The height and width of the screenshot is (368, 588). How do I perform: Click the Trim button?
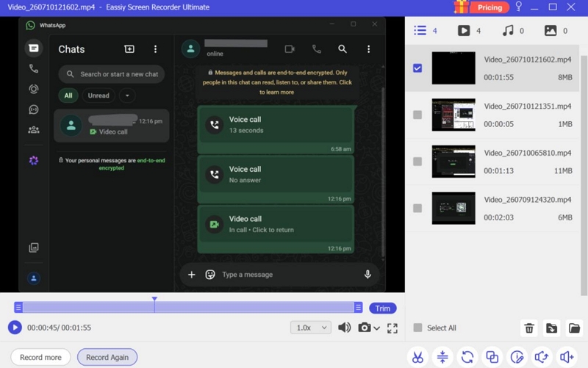(x=383, y=308)
